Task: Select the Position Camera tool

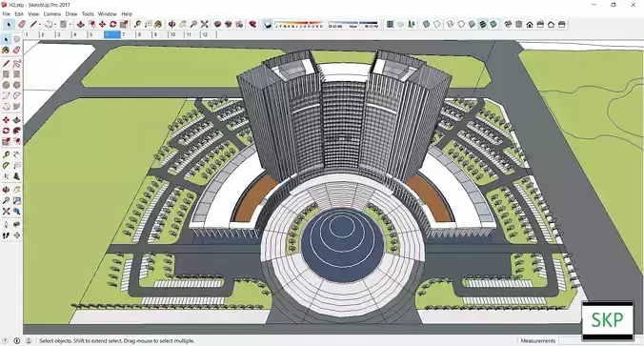Action: click(6, 225)
